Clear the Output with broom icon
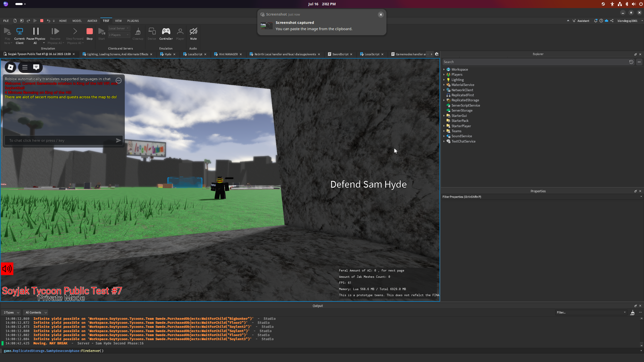The width and height of the screenshot is (644, 362). pos(632,312)
